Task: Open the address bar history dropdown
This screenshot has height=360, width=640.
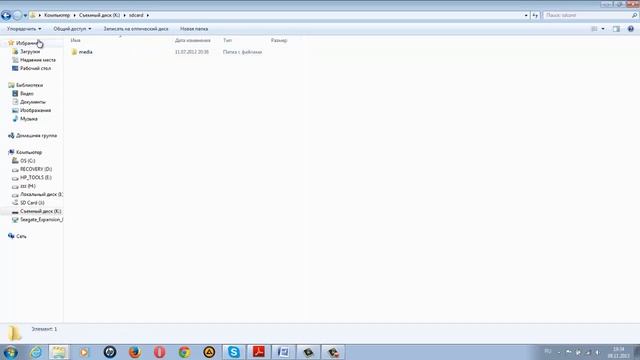Action: [526, 16]
